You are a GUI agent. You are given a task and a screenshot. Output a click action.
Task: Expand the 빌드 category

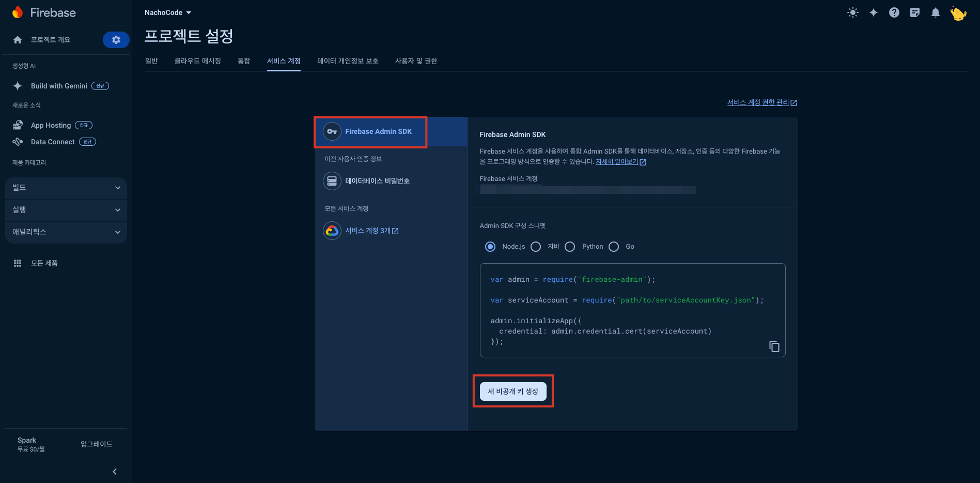[66, 188]
